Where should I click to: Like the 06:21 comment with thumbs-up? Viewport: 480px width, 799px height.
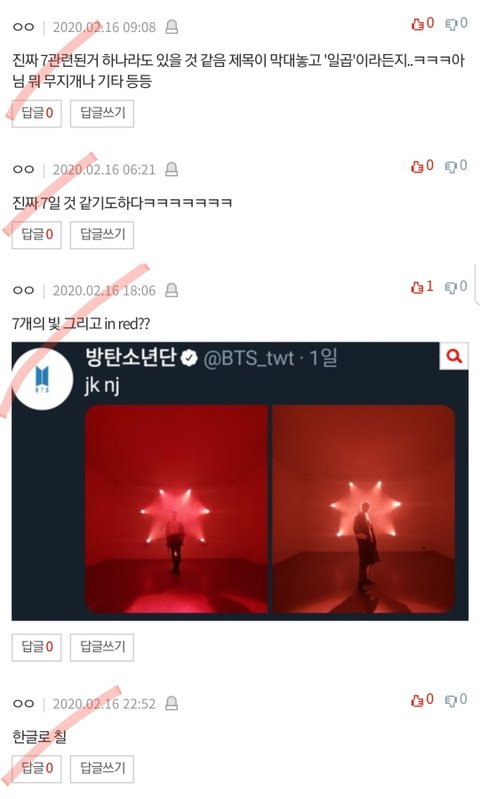417,166
